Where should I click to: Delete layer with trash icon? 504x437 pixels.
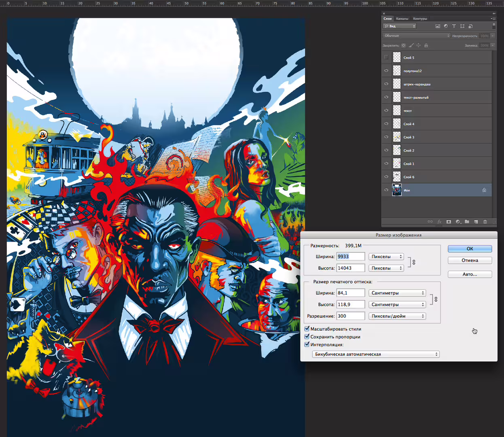485,222
